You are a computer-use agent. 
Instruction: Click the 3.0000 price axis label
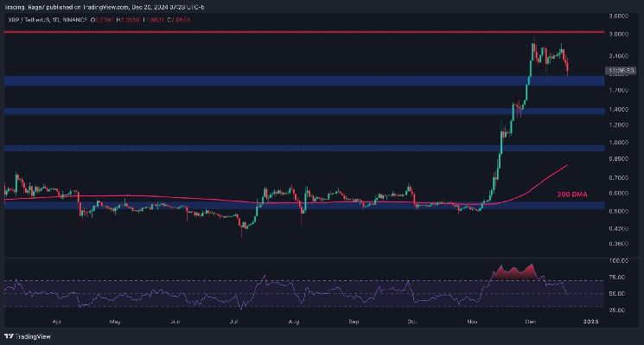[x=618, y=35]
